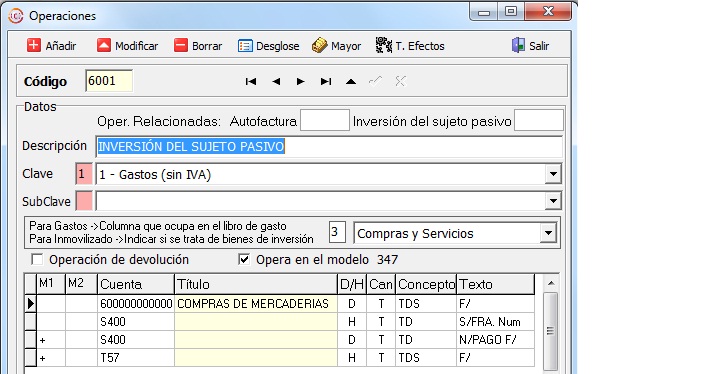Image resolution: width=704 pixels, height=374 pixels.
Task: Click the table vertical scrollbar thumb
Action: [x=550, y=330]
